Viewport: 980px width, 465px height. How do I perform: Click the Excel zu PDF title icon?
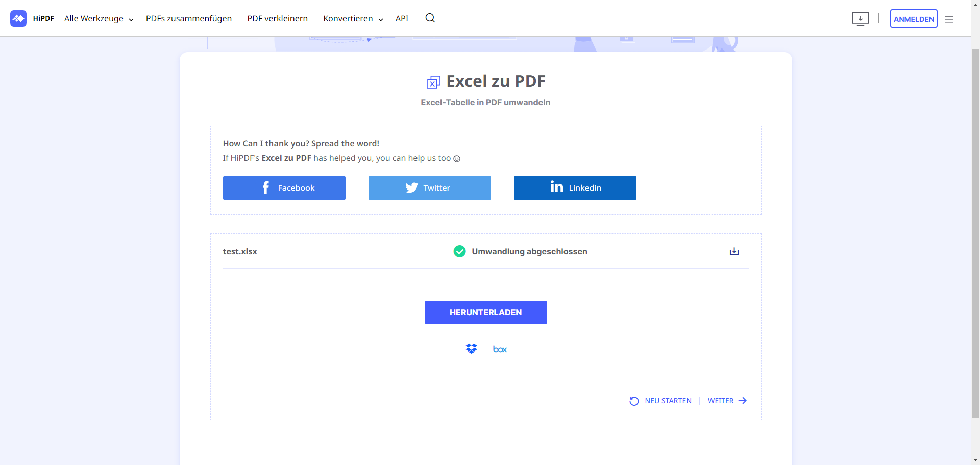click(x=434, y=82)
